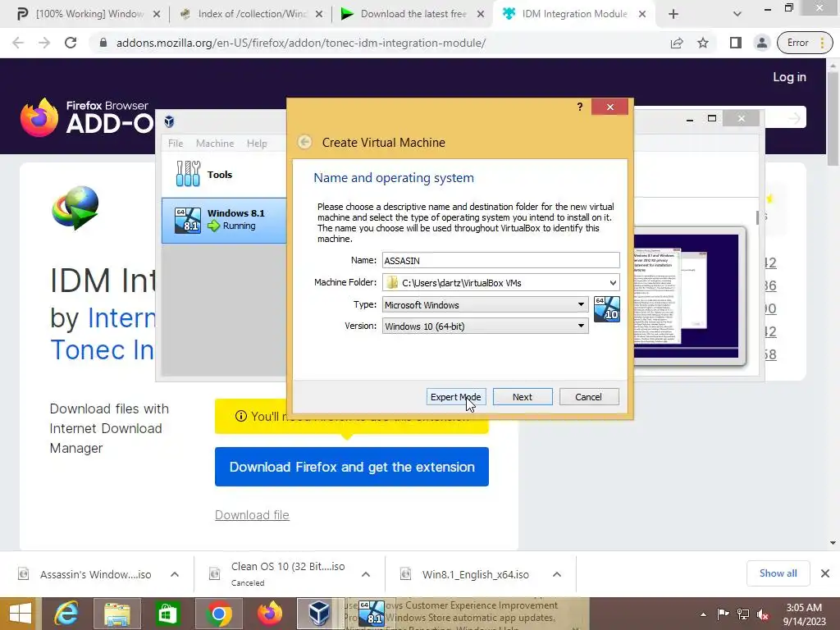Reload the current page
The height and width of the screenshot is (630, 840).
pos(71,43)
